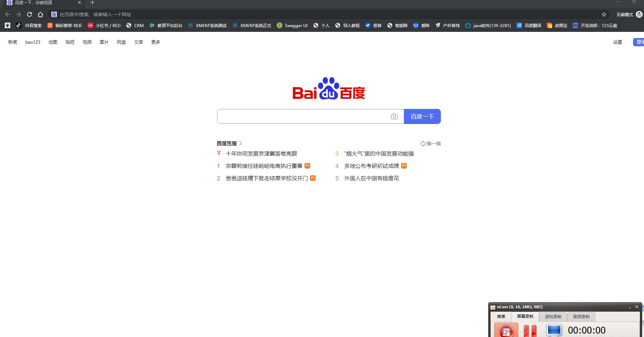Click the oCam blue monitor capture icon
The height and width of the screenshot is (337, 644).
554,330
